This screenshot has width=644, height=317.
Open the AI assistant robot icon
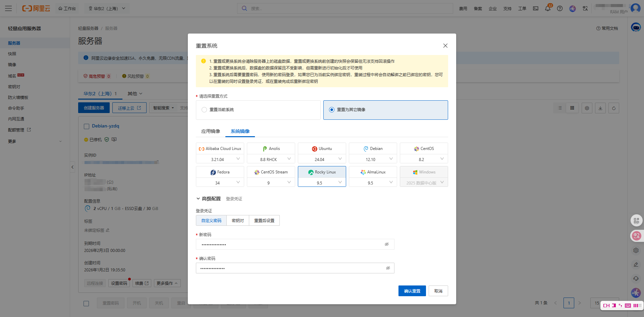click(x=636, y=27)
